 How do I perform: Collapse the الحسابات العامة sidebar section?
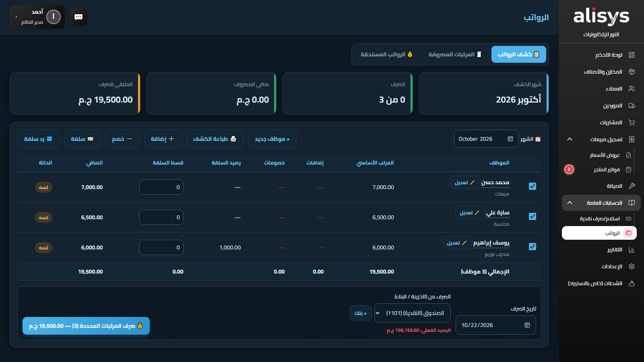570,203
